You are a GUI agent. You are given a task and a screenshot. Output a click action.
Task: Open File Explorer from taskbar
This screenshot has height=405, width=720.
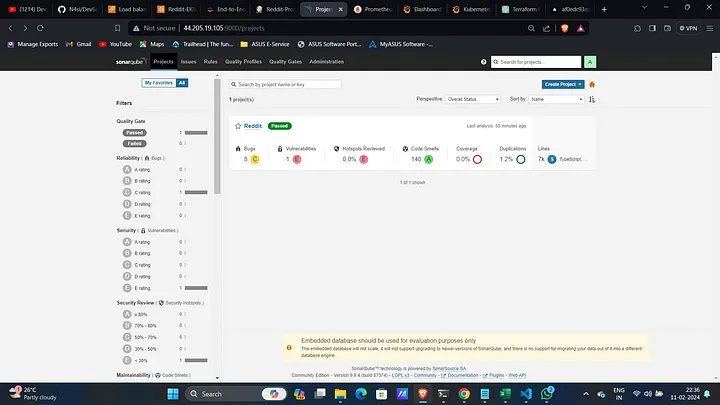[340, 394]
